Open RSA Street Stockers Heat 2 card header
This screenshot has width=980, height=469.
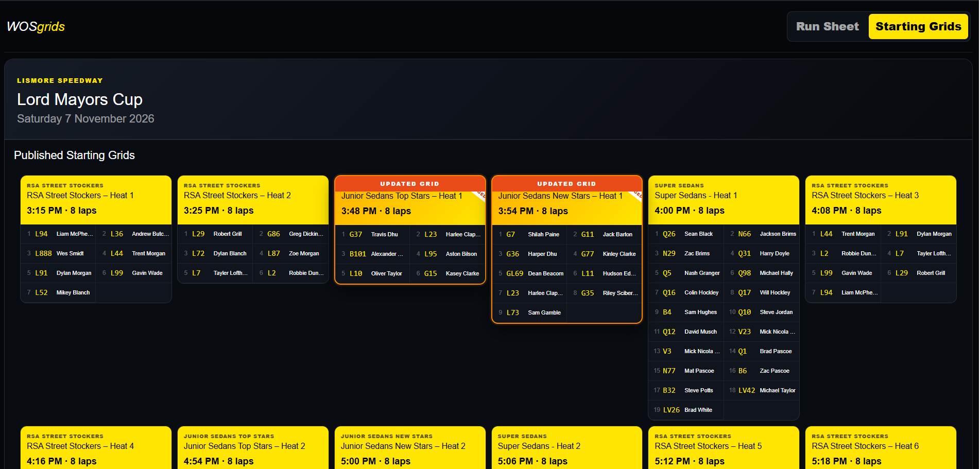pos(253,200)
